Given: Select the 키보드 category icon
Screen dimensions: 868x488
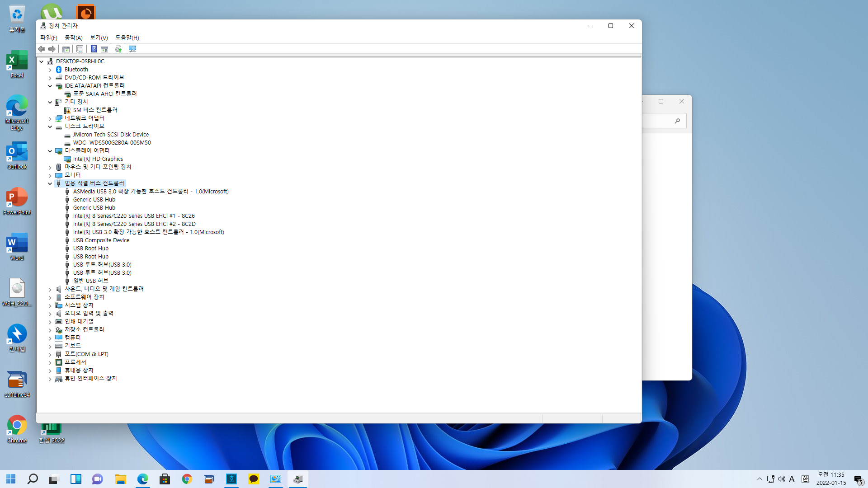Looking at the screenshot, I should 59,346.
